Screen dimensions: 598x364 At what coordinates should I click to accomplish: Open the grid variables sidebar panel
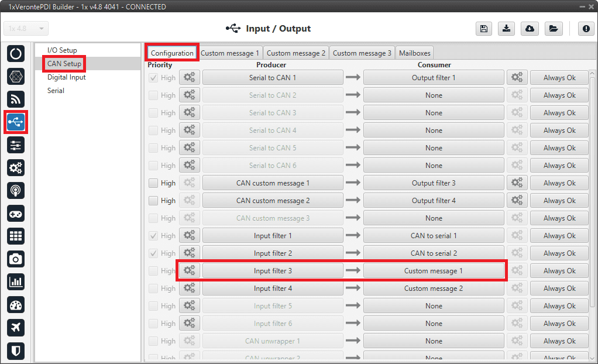[x=16, y=236]
